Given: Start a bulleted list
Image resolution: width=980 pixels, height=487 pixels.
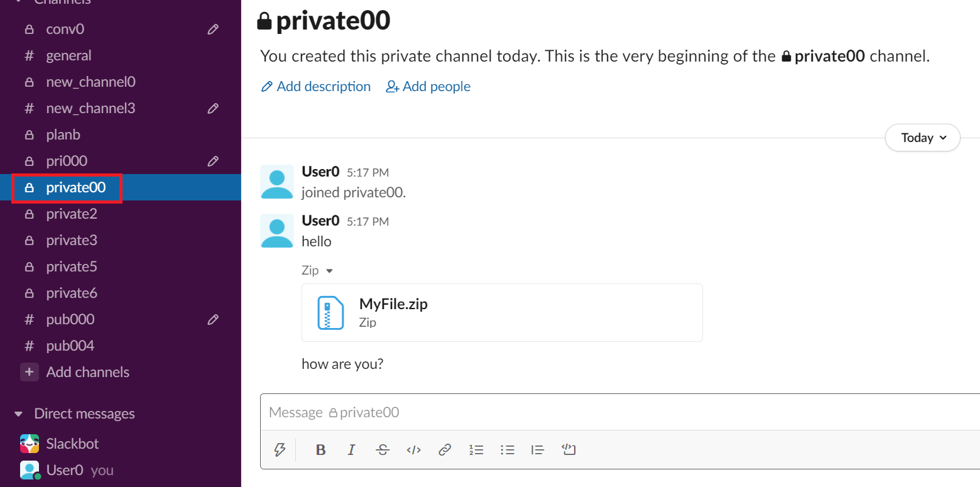Looking at the screenshot, I should tap(507, 449).
